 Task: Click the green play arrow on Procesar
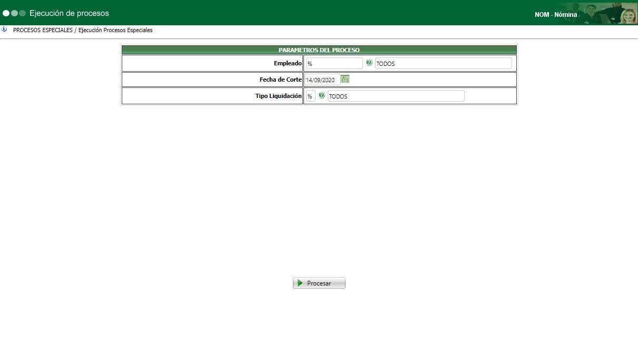300,283
